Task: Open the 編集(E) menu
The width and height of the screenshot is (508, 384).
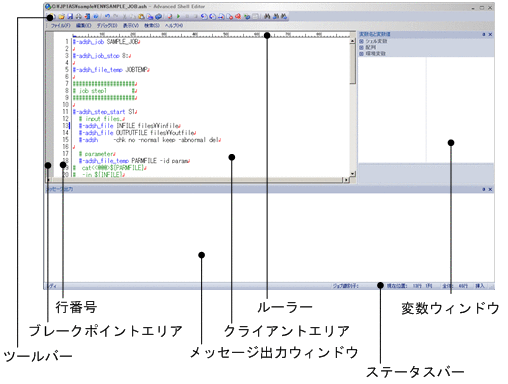Action: [x=83, y=26]
